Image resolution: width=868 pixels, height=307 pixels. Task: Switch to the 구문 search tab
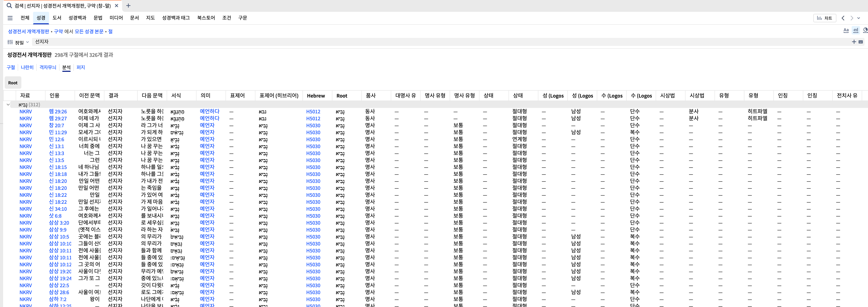243,18
